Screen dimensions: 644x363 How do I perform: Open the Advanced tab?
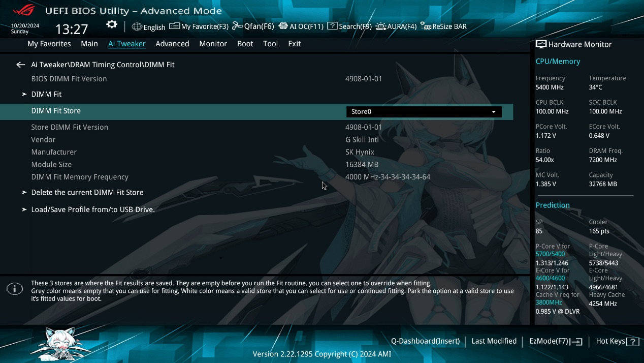pyautogui.click(x=172, y=44)
